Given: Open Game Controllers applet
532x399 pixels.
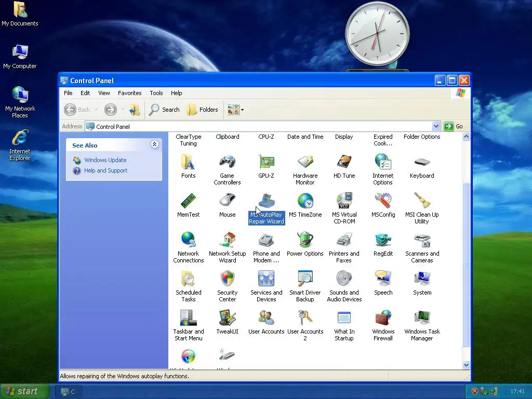Looking at the screenshot, I should (227, 162).
